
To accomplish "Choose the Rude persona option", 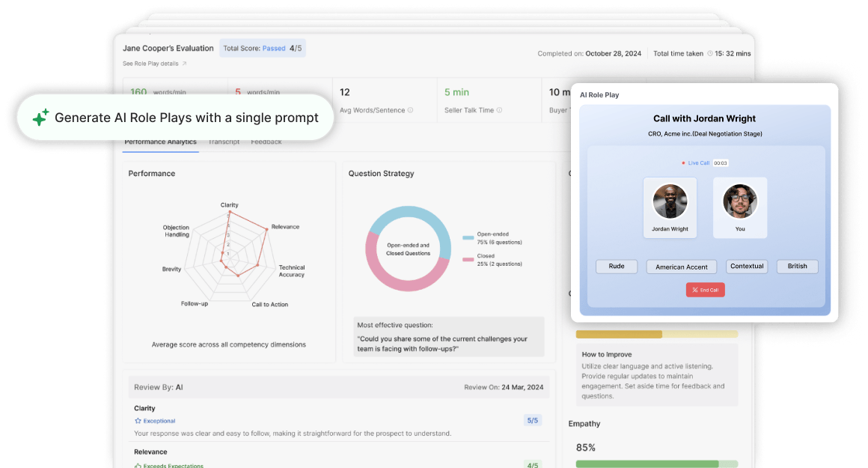I will click(x=617, y=267).
